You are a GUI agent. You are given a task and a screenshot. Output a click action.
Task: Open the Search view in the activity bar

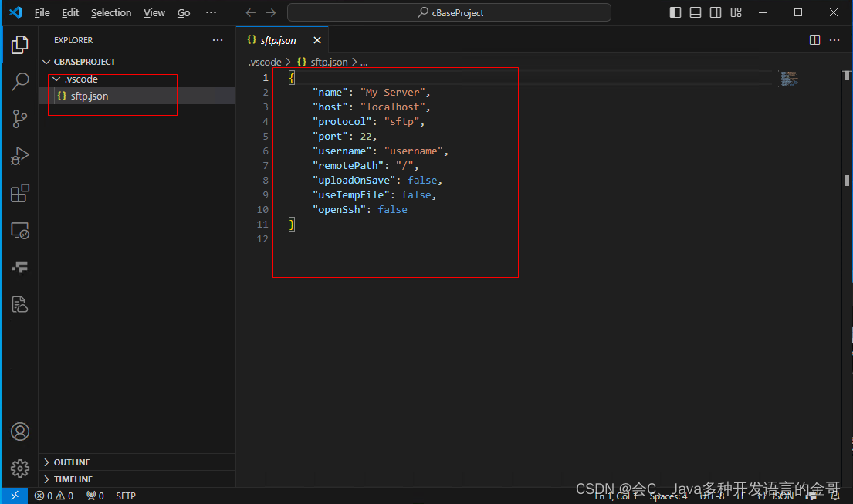(x=19, y=81)
